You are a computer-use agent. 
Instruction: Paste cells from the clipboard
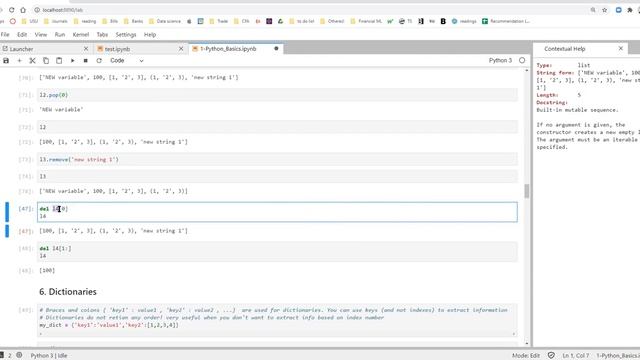59,60
